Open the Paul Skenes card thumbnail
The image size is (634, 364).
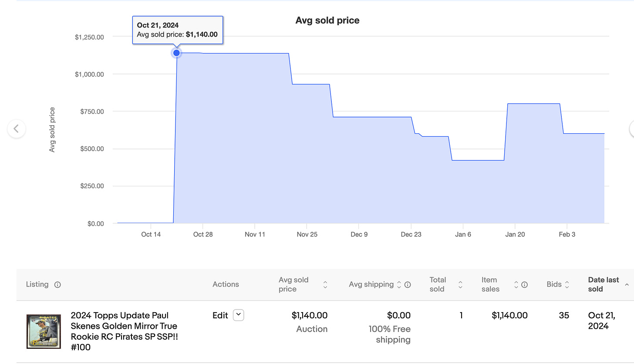44,332
